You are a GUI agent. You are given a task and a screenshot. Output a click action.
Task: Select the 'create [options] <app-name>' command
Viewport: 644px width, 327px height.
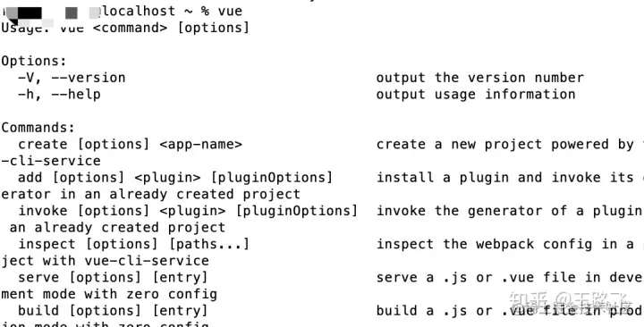click(x=131, y=145)
